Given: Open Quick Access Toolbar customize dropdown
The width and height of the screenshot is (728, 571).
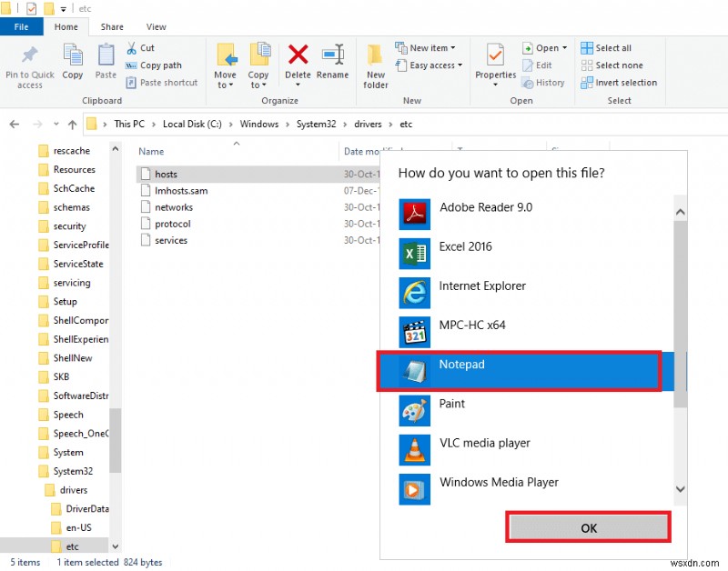Looking at the screenshot, I should (63, 9).
